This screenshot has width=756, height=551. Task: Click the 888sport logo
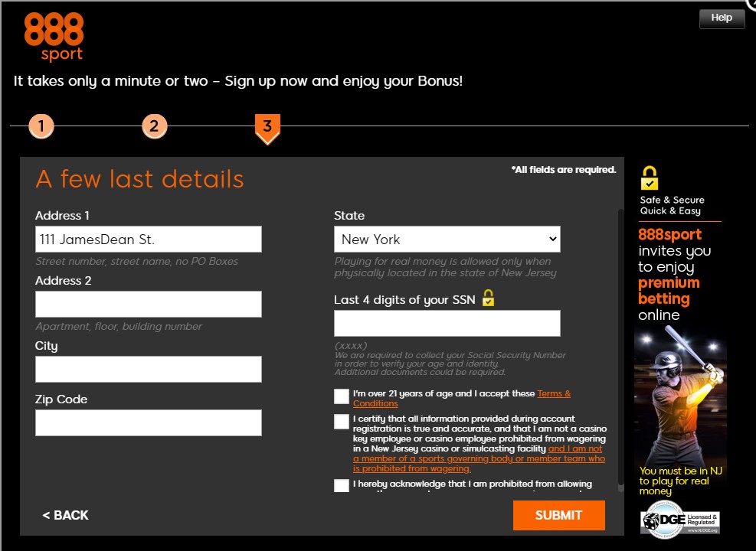point(54,37)
